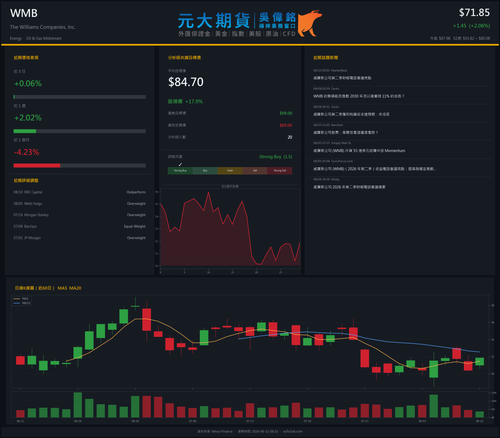Click the red one-month price area chart

click(230, 228)
